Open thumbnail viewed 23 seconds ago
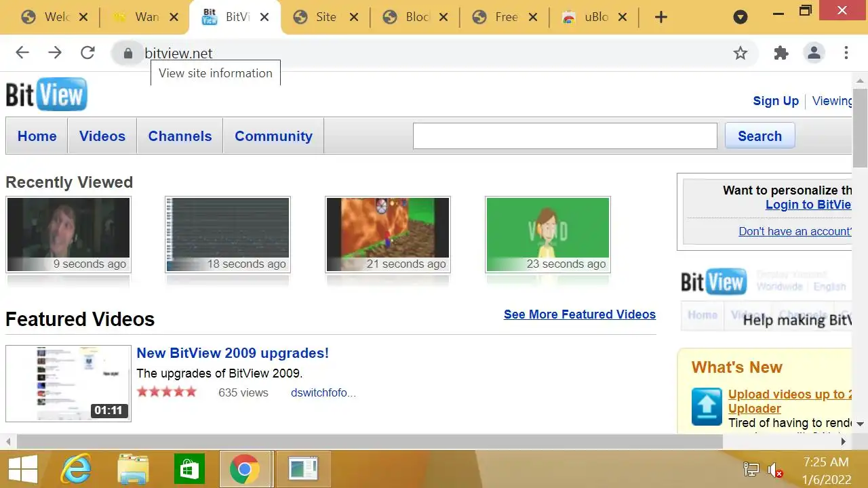Viewport: 868px width, 488px height. click(x=548, y=235)
